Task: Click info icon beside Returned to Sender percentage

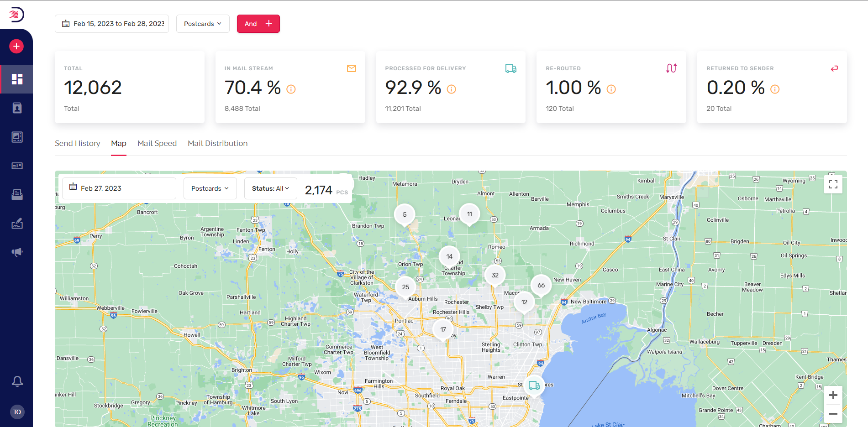Action: pos(775,89)
